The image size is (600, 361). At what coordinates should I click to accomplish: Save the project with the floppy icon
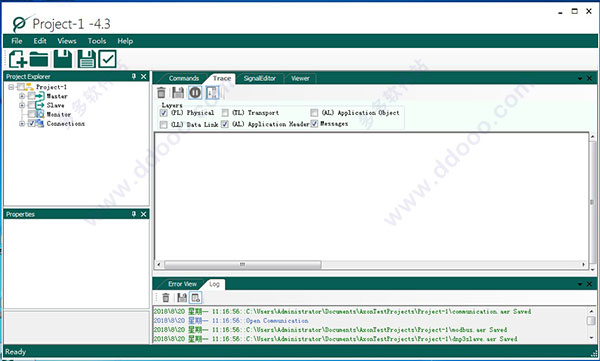62,59
